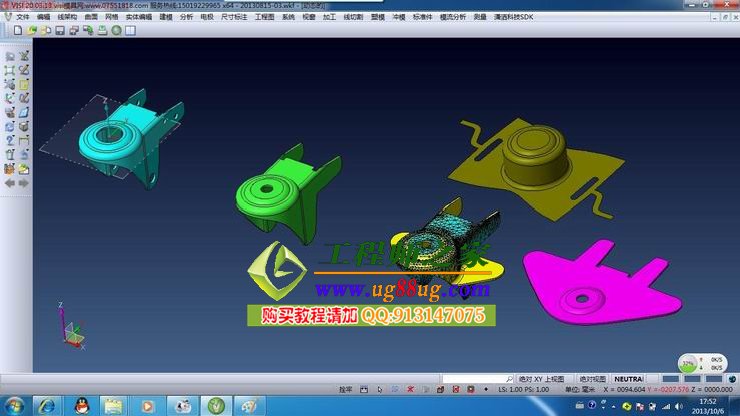Open the 测量 menu
This screenshot has width=740, height=416.
click(480, 17)
